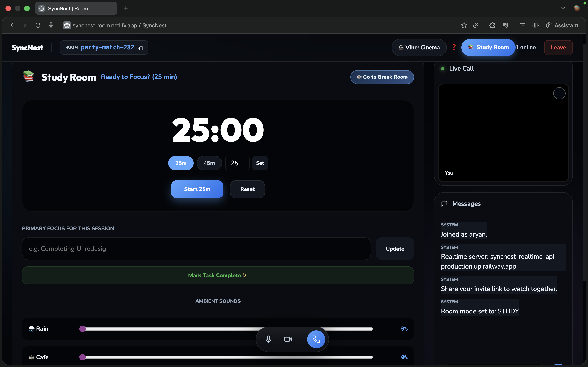Click the Messages panel icon
This screenshot has height=367, width=588.
tap(444, 204)
